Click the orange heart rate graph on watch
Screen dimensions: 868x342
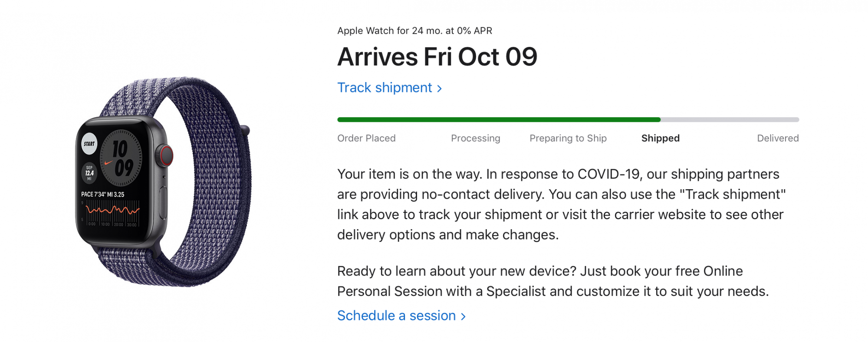click(112, 210)
